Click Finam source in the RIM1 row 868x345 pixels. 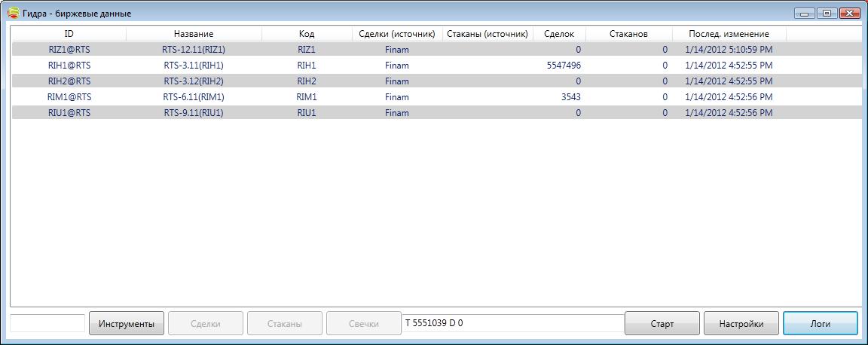click(397, 97)
